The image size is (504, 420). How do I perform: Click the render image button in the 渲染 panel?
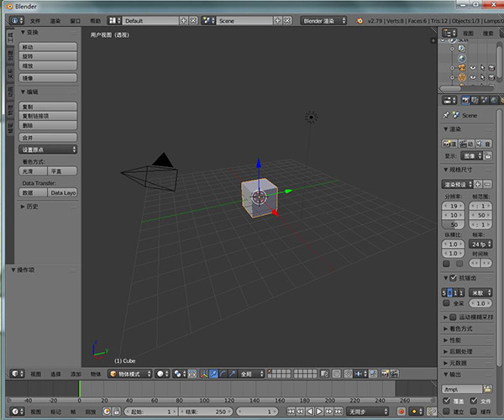point(450,144)
